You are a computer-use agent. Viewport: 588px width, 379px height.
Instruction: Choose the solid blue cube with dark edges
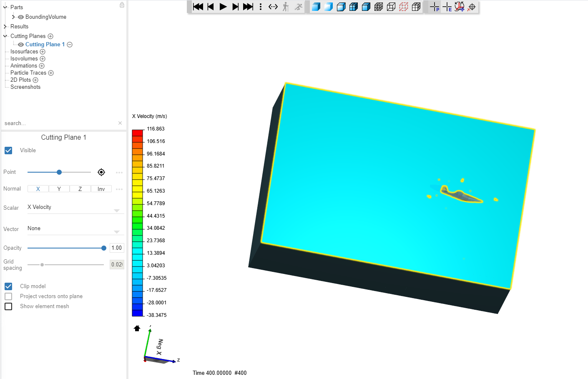coord(366,7)
